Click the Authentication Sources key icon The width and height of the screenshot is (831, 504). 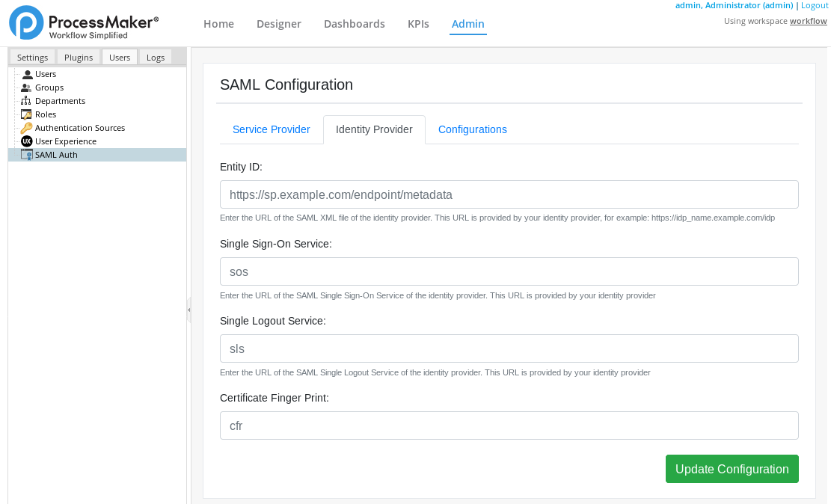coord(27,128)
